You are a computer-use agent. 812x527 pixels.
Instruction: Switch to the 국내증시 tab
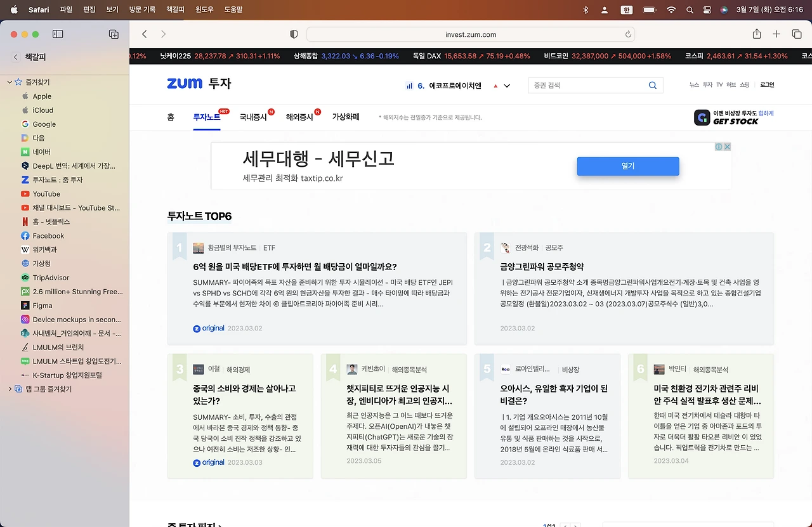[x=253, y=117]
